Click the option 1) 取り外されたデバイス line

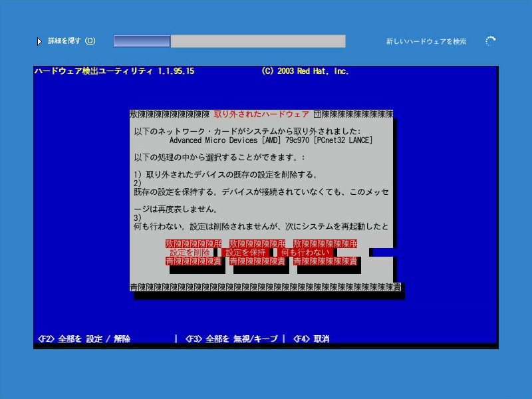[225, 175]
